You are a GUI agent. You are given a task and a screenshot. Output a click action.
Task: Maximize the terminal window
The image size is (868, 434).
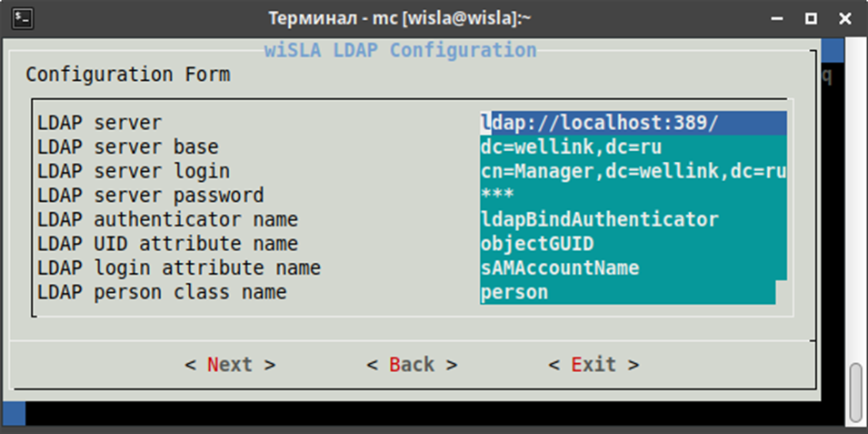click(x=811, y=19)
